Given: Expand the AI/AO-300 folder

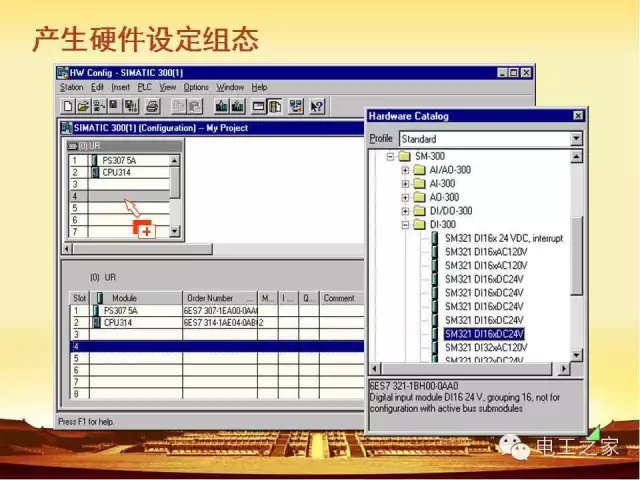Looking at the screenshot, I should pyautogui.click(x=406, y=170).
